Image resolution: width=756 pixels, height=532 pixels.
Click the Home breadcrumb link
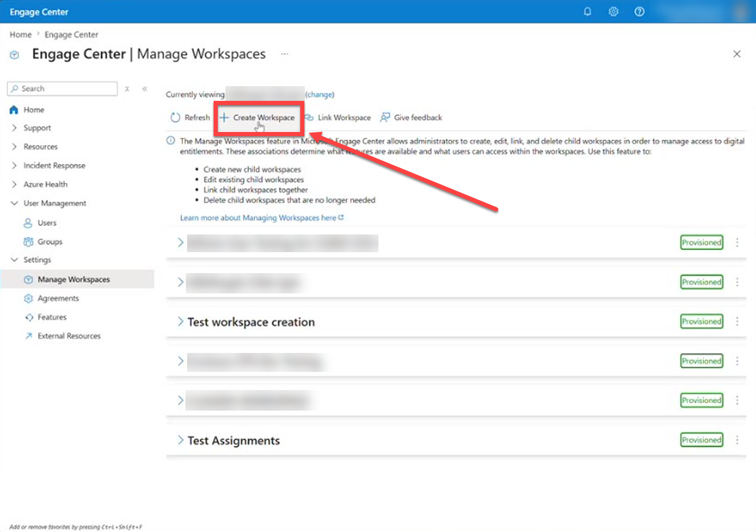[x=21, y=34]
